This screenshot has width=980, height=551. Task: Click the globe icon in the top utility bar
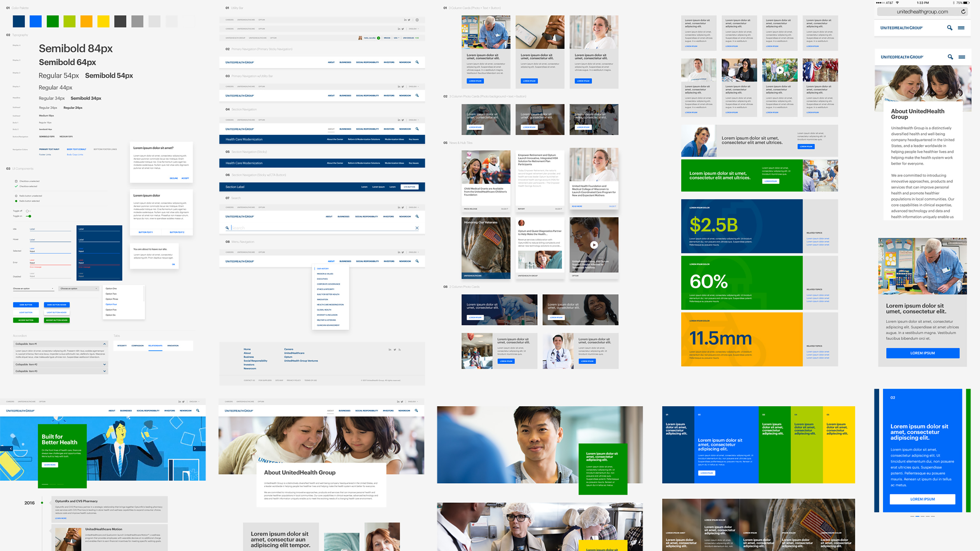417,20
